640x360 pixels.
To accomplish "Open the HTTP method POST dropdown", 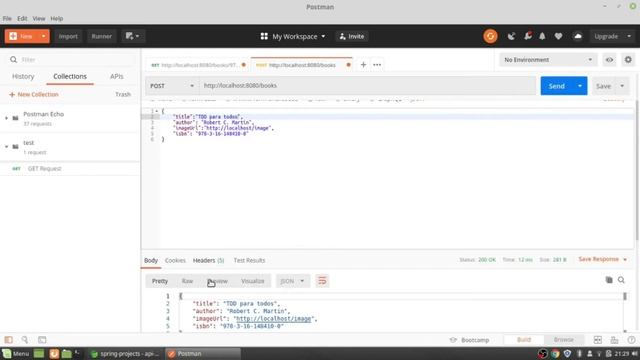I will 172,86.
